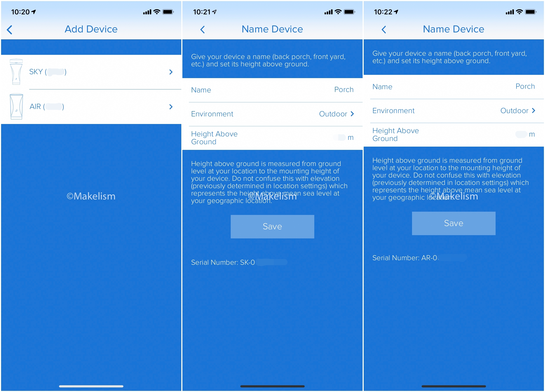
Task: Open the SKY device row chevron
Action: [x=171, y=72]
